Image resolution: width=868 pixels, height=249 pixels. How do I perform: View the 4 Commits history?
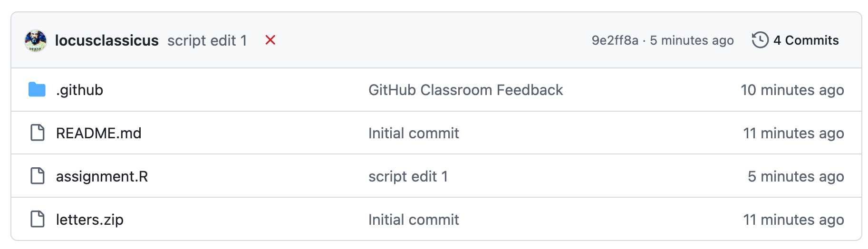(x=806, y=40)
